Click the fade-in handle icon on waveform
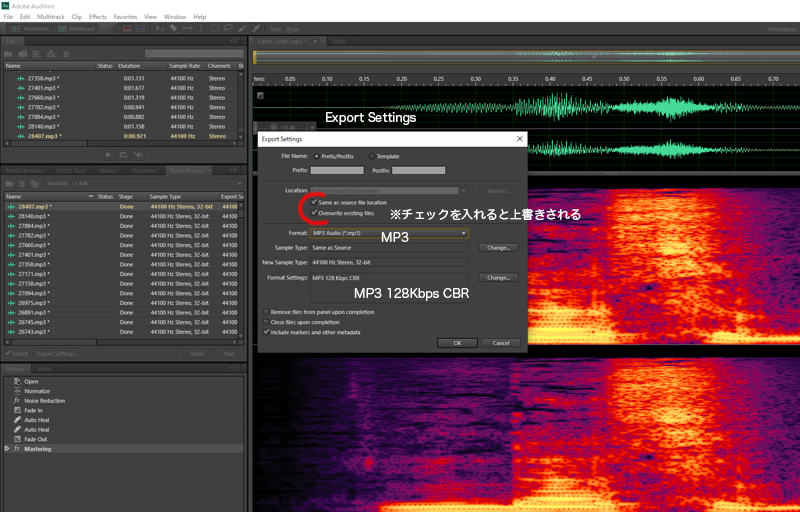Image resolution: width=800 pixels, height=512 pixels. (x=260, y=95)
